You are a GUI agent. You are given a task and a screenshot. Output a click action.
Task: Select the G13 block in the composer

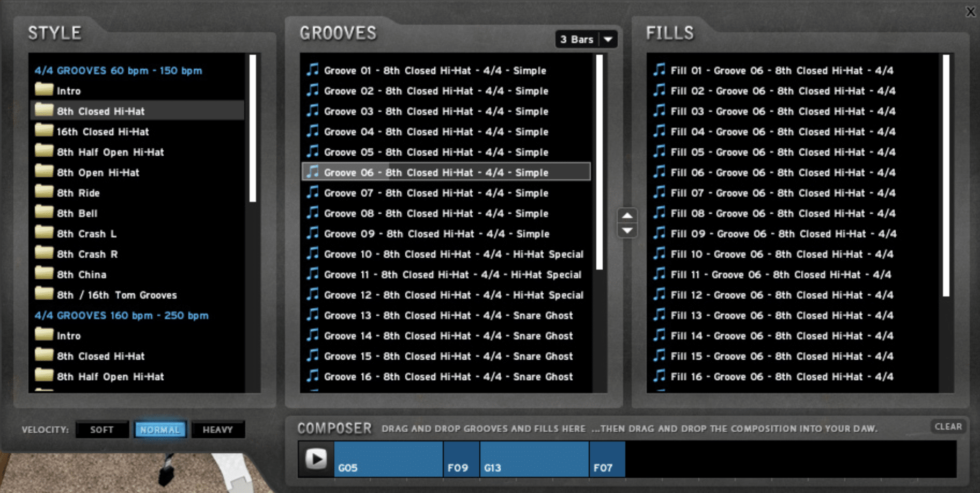[534, 459]
